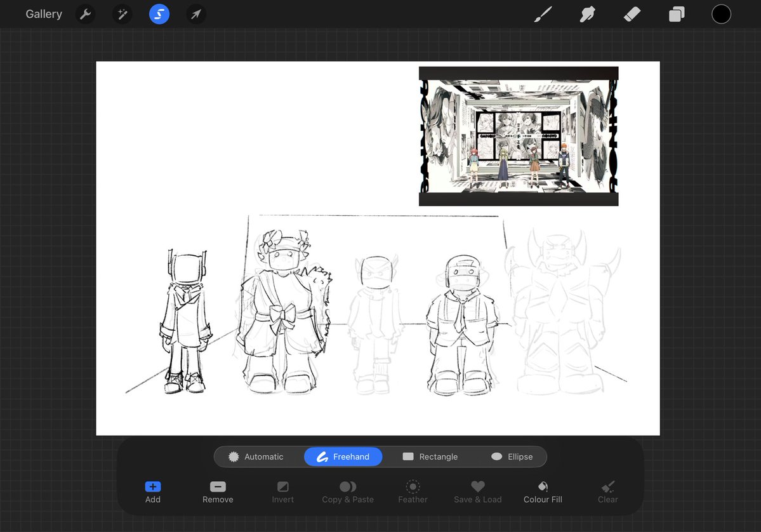The image size is (761, 532).
Task: Open the Layers panel
Action: (x=677, y=14)
